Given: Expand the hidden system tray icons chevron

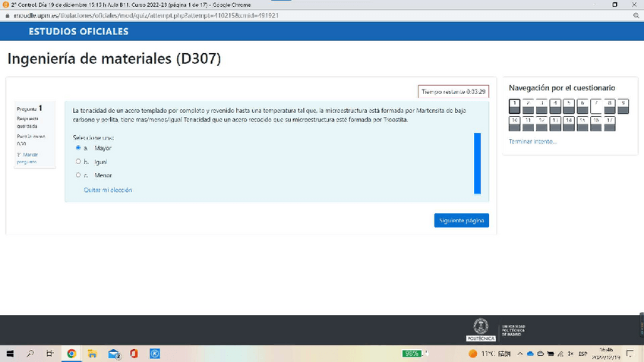Looking at the screenshot, I should point(520,354).
